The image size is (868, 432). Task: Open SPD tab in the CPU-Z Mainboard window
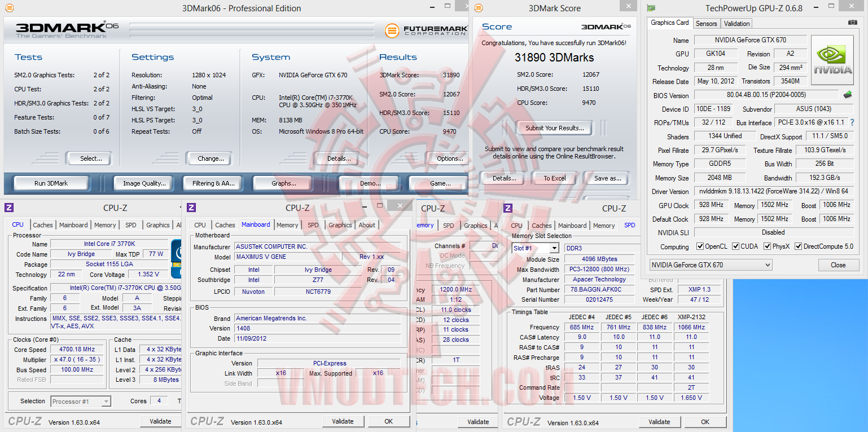[313, 225]
